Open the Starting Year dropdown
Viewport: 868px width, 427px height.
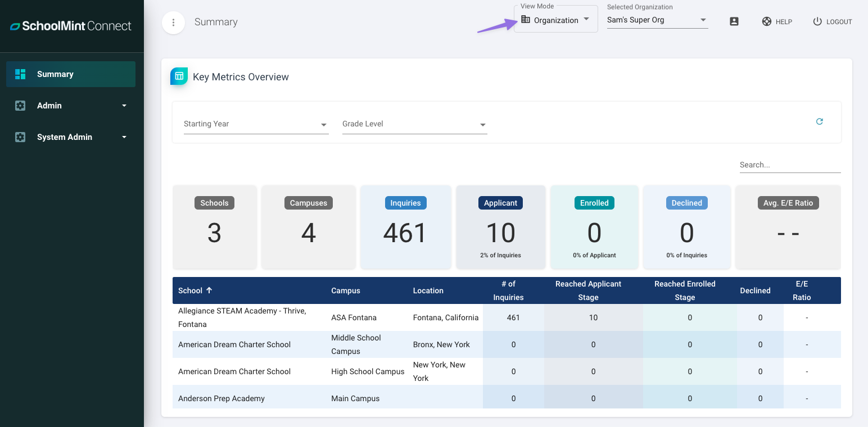256,124
